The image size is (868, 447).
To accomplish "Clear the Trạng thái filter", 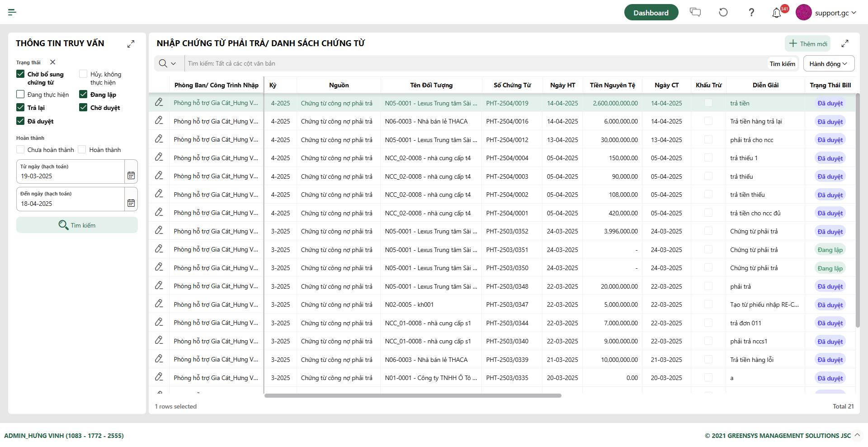I will click(52, 62).
